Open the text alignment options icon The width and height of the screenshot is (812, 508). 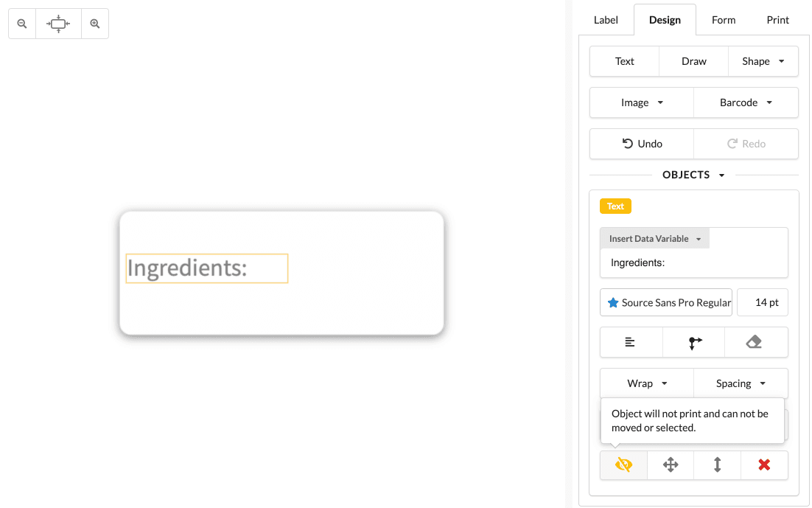pos(631,342)
